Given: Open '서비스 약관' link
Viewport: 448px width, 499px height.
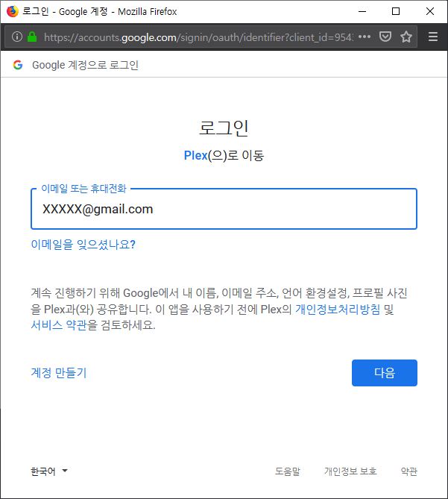Looking at the screenshot, I should pos(59,325).
